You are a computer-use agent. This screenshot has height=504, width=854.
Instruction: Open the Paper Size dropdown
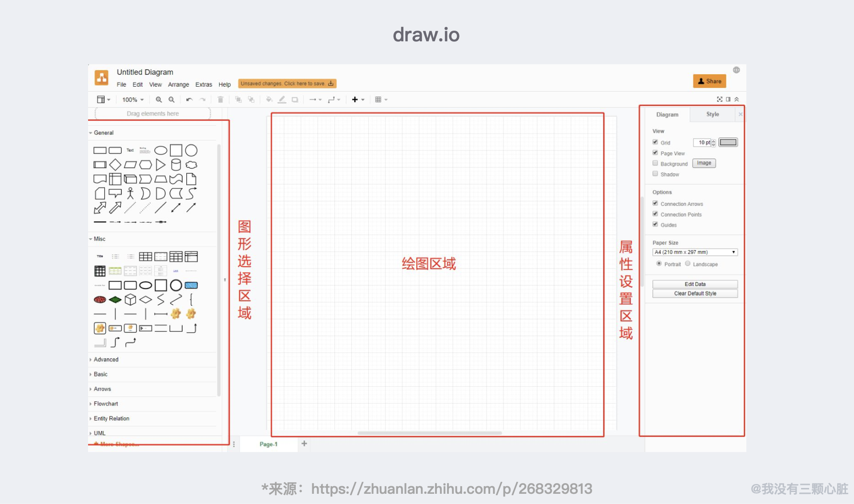[695, 252]
